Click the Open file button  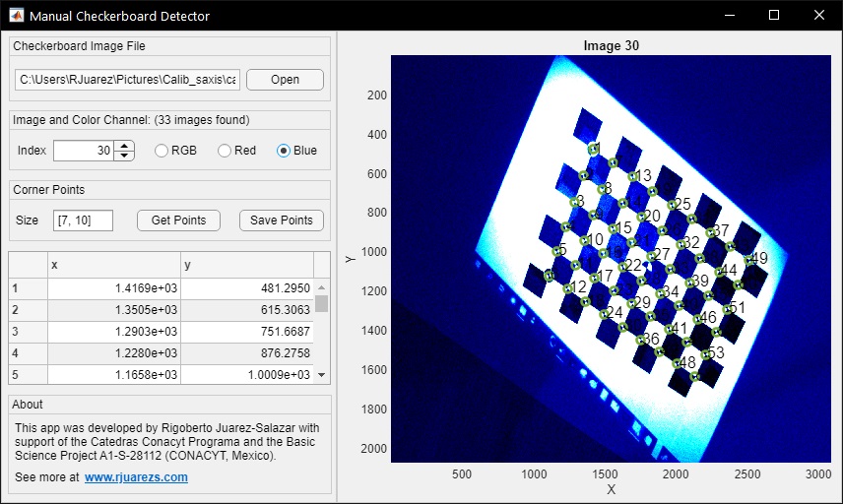285,80
